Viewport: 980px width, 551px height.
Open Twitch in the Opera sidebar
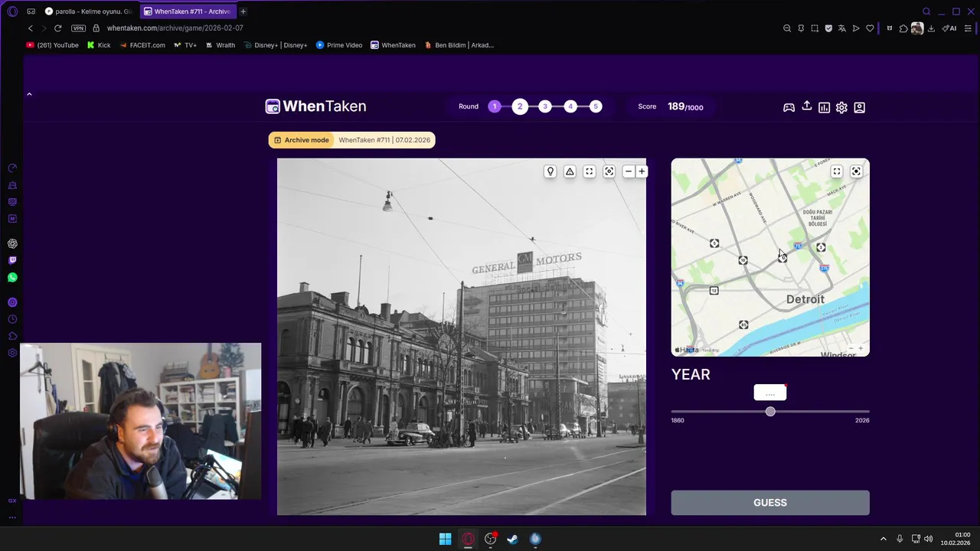click(12, 260)
